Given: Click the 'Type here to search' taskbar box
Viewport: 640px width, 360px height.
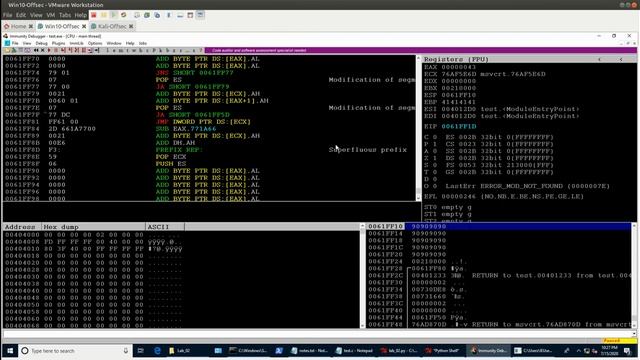Looking at the screenshot, I should coord(75,351).
